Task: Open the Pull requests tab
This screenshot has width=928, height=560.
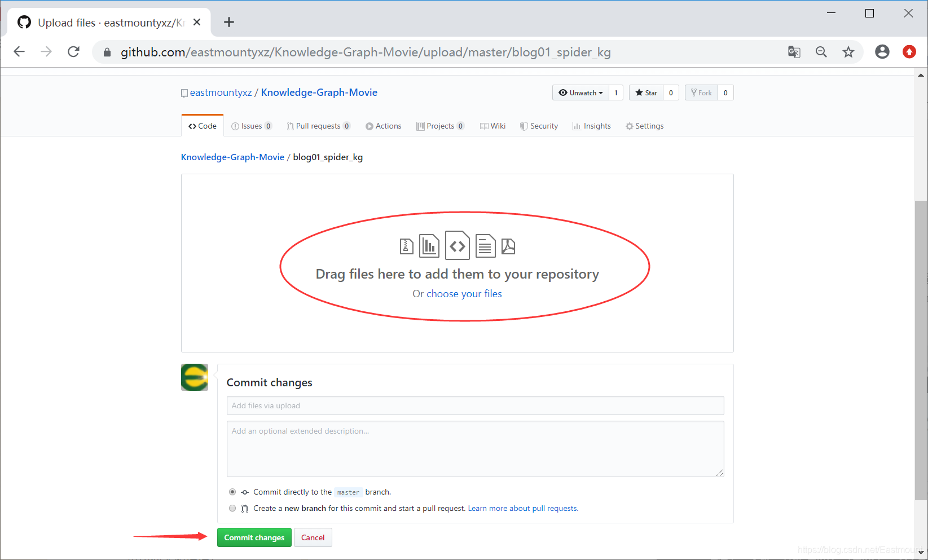Action: [319, 126]
